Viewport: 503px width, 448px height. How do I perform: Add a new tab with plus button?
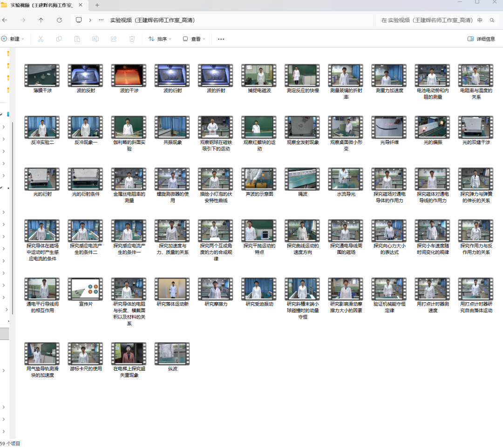tap(97, 5)
